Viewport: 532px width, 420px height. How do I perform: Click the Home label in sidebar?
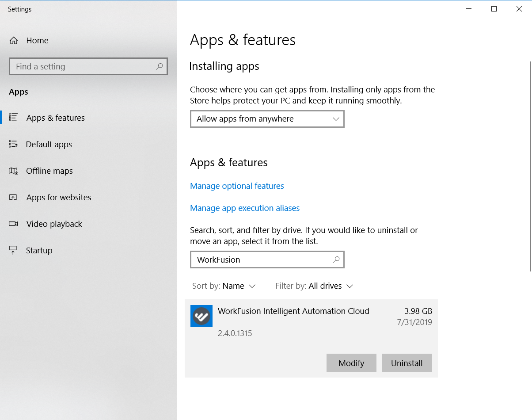pos(37,41)
